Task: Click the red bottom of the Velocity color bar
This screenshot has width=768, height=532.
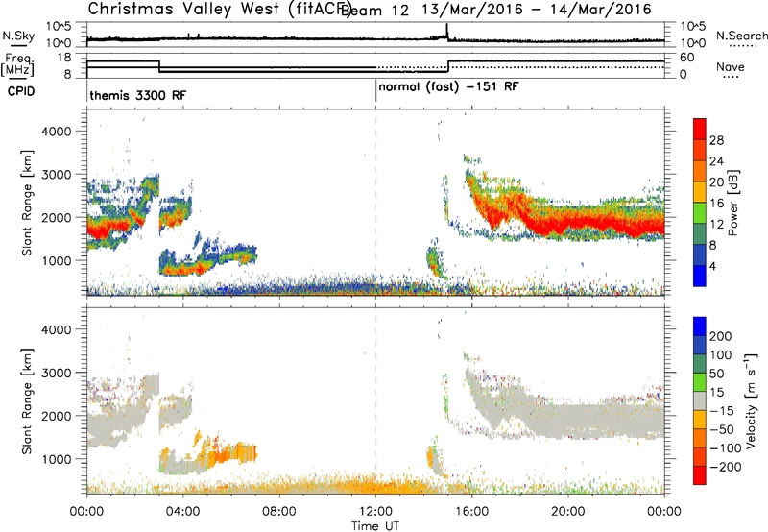Action: click(x=700, y=477)
